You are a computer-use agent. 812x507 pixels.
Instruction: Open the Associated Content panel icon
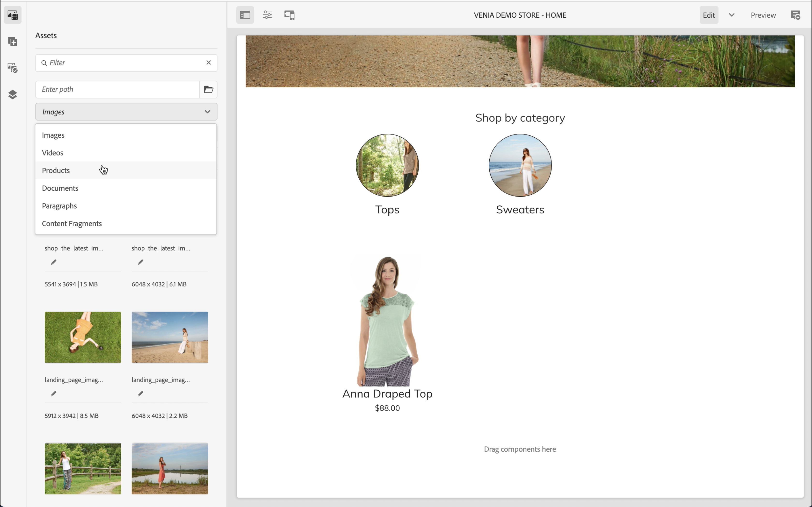[x=12, y=68]
